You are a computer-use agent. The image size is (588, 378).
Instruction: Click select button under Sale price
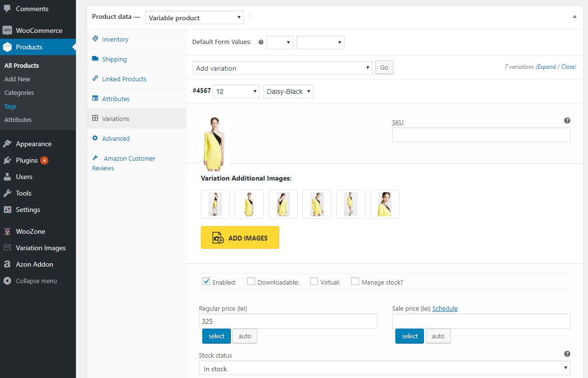tap(409, 336)
